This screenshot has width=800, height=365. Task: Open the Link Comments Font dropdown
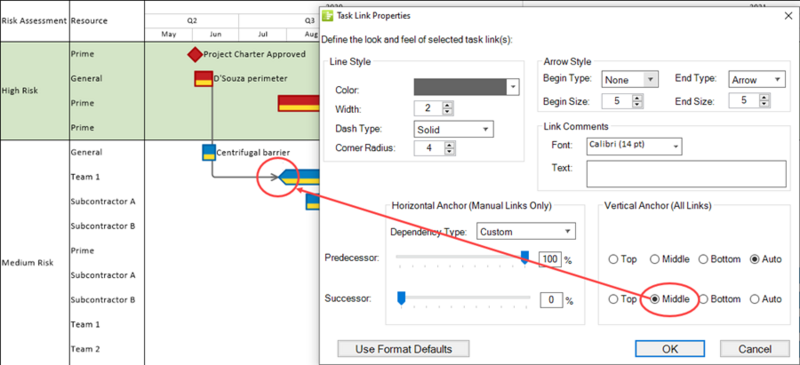(x=635, y=147)
